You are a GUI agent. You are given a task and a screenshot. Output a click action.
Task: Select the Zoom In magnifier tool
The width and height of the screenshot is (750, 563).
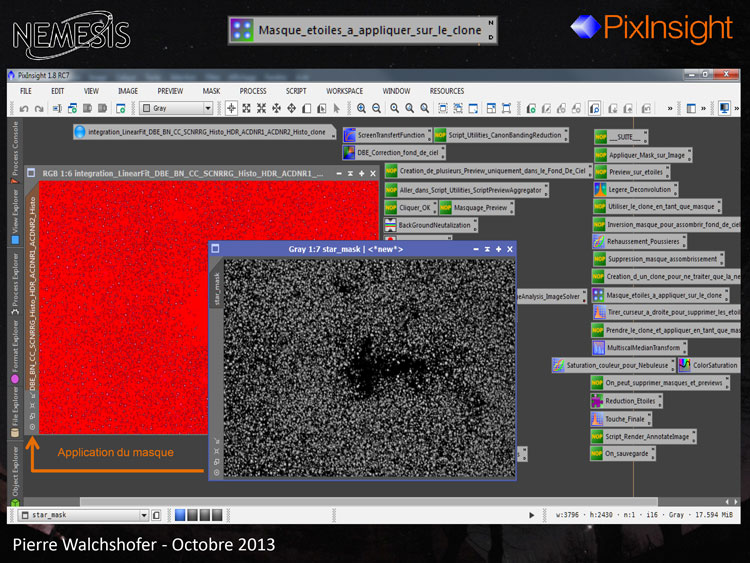362,109
